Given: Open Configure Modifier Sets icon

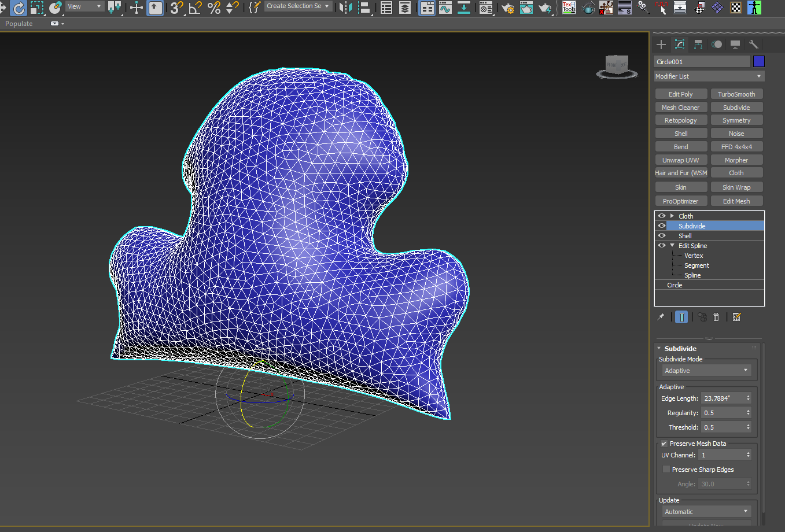Looking at the screenshot, I should click(736, 317).
